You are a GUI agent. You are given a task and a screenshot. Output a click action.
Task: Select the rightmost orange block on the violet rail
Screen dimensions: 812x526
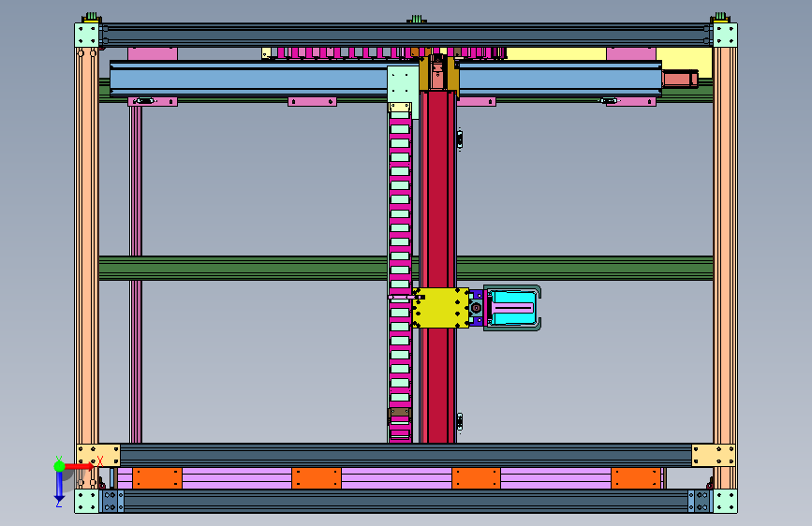click(x=636, y=478)
